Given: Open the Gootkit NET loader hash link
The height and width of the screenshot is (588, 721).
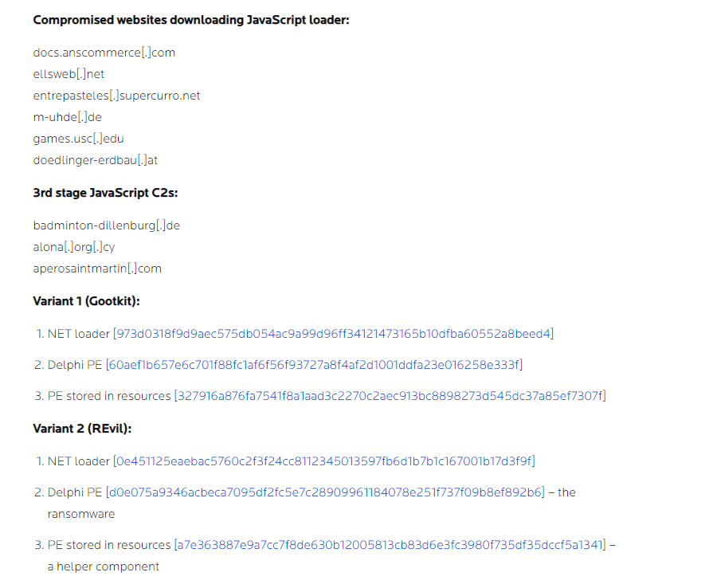Looking at the screenshot, I should pyautogui.click(x=333, y=334).
